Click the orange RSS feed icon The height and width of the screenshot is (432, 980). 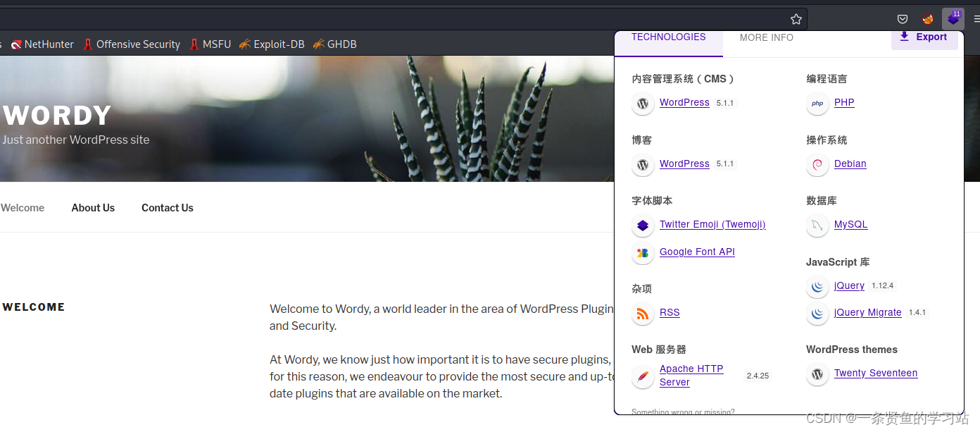642,314
